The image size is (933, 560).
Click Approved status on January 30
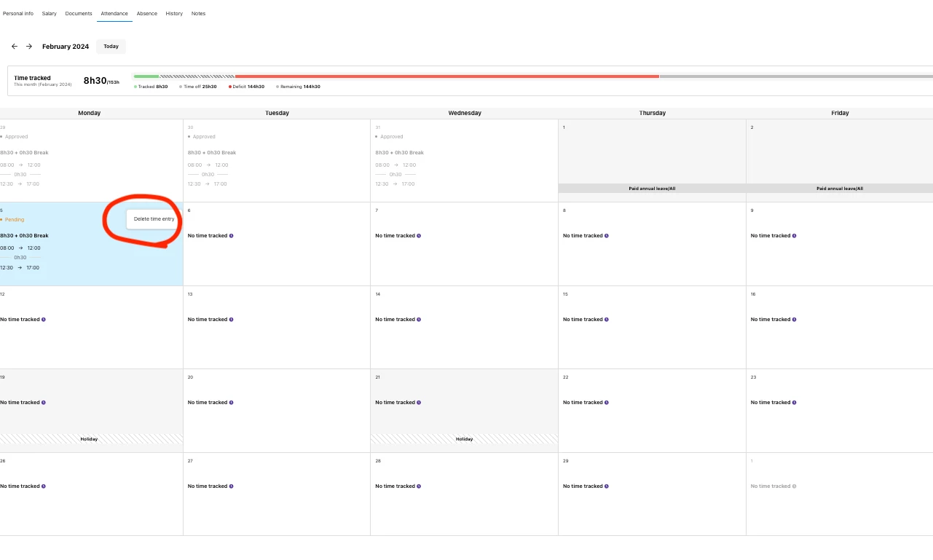pos(202,137)
